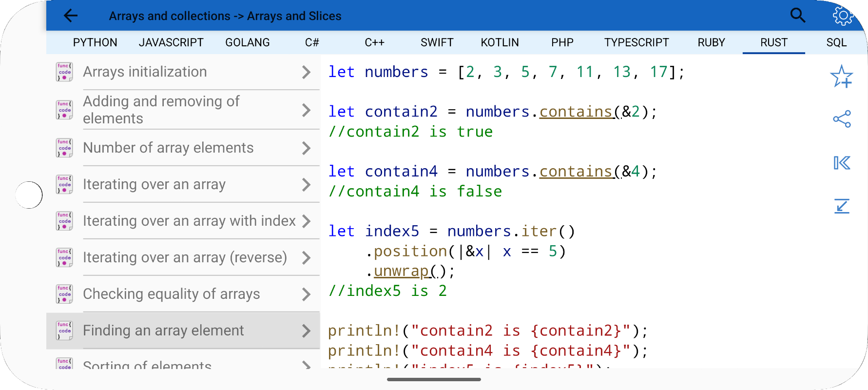Add snippet to favorites with star icon
The height and width of the screenshot is (390, 868).
pyautogui.click(x=842, y=77)
